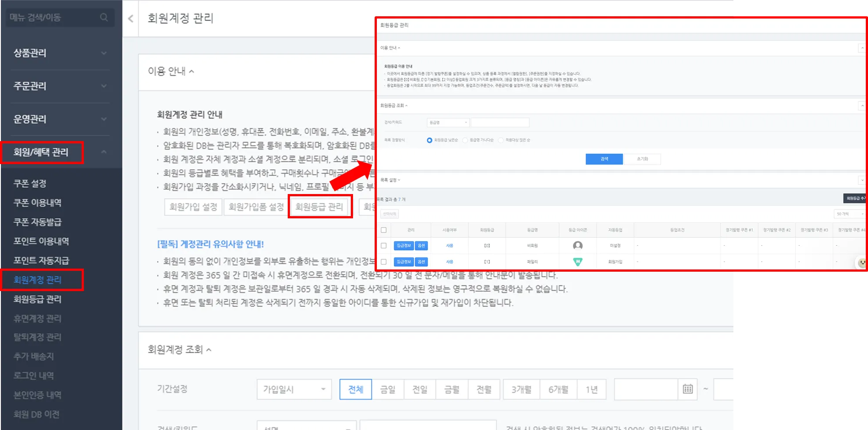Open 회원 DB 이전 in the sidebar

[x=36, y=415]
